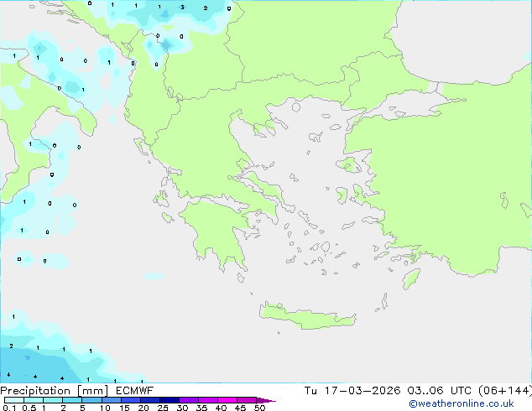Click the 35–40 mm legend swatch
The width and height of the screenshot is (532, 411).
207,400
